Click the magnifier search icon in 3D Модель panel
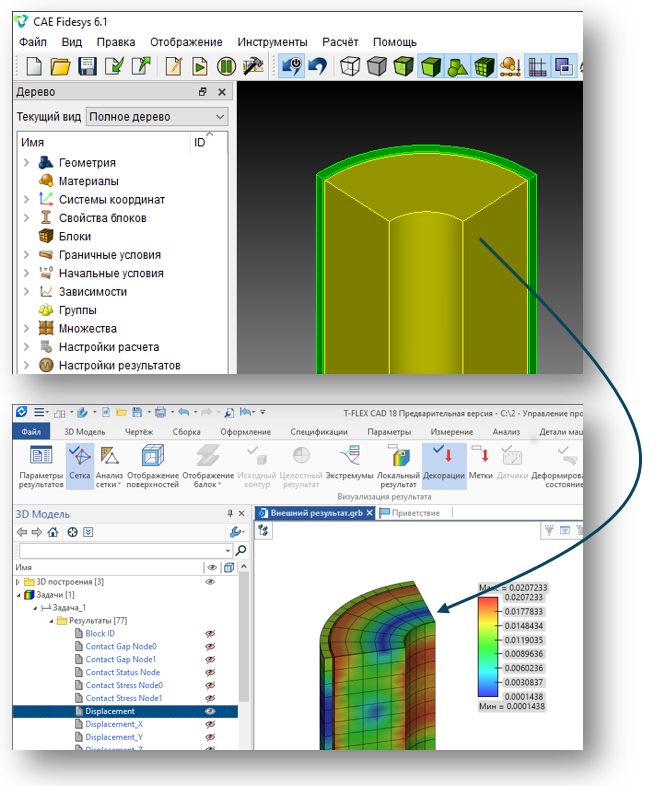This screenshot has height=786, width=656. [x=241, y=550]
